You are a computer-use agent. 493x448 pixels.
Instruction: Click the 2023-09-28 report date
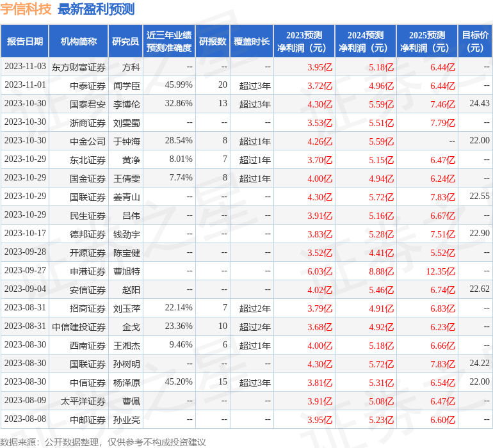(25, 252)
